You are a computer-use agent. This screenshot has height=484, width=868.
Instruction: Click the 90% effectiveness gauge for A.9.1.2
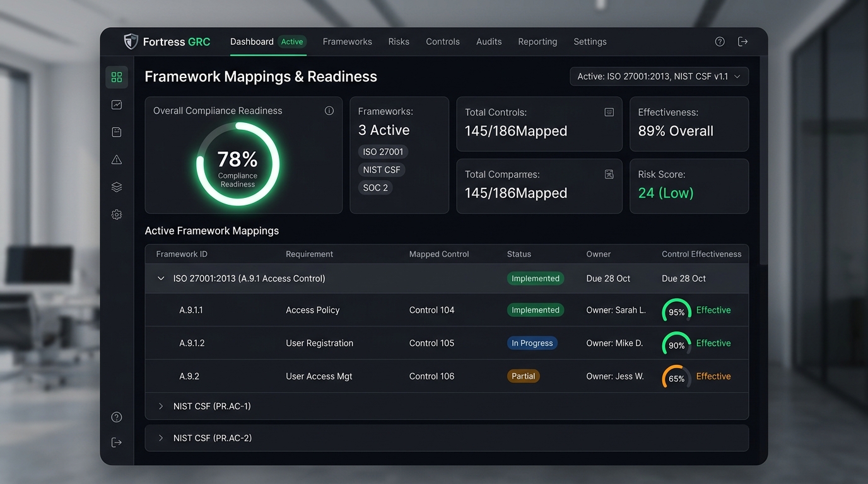coord(676,344)
